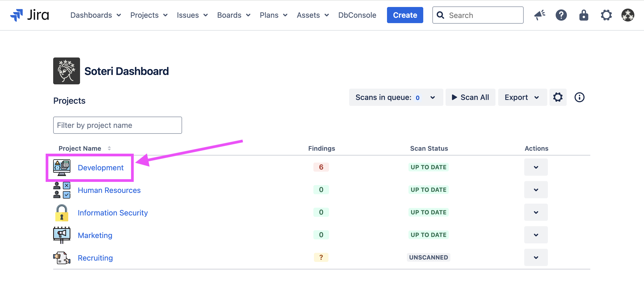Focus the Filter by project name field
Screen dimensions: 644x281
tap(117, 125)
